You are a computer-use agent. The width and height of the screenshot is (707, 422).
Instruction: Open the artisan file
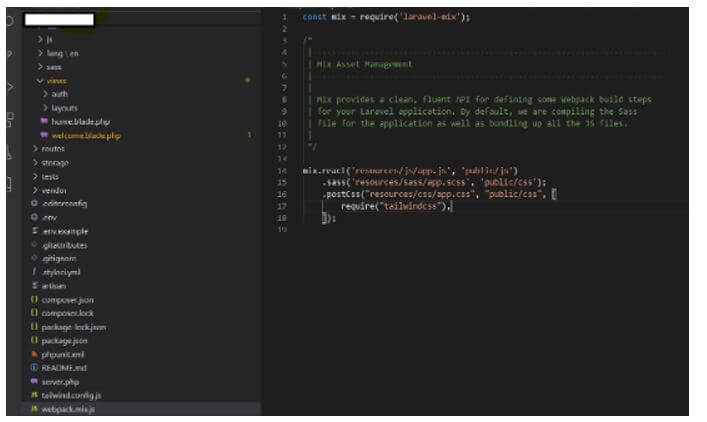54,286
